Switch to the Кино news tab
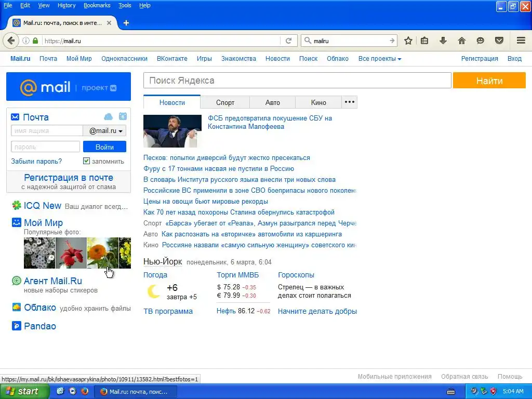 point(318,102)
